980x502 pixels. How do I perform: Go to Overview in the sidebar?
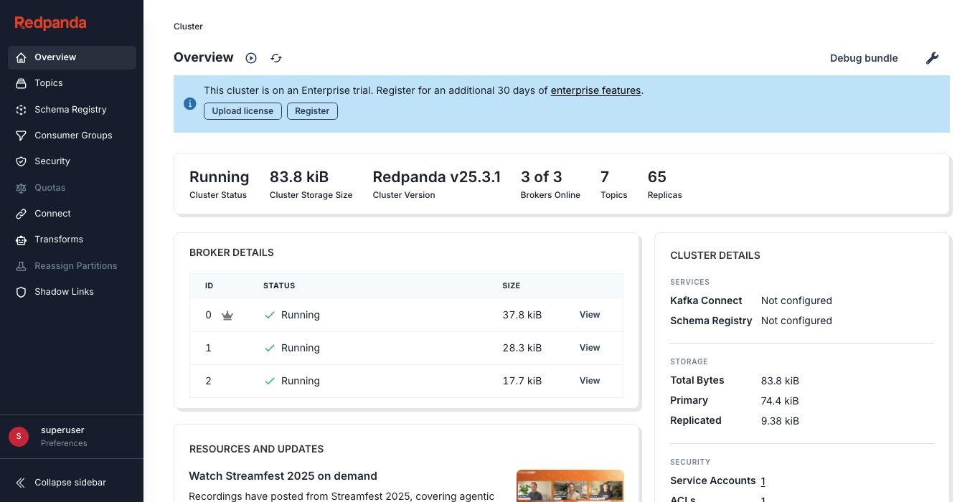point(55,57)
